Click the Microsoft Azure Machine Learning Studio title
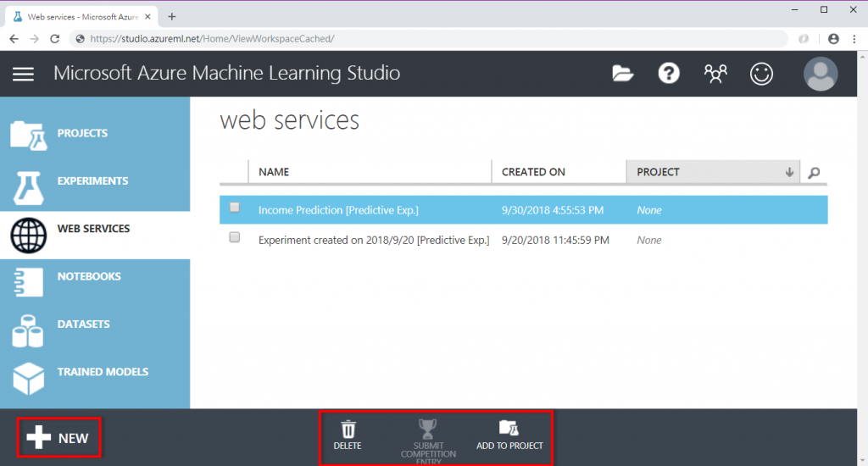Viewport: 868px width, 466px height. click(x=227, y=73)
